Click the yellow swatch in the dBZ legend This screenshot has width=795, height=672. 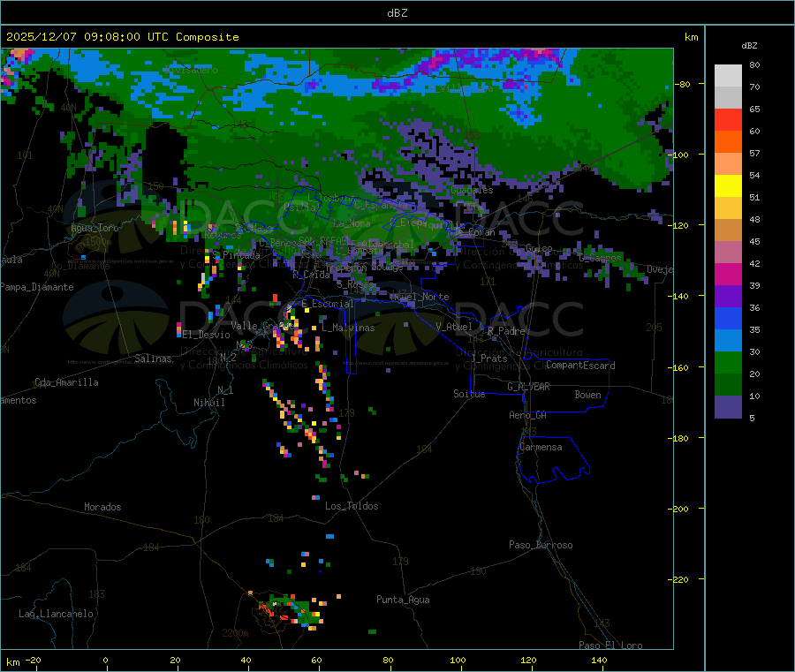pos(728,186)
